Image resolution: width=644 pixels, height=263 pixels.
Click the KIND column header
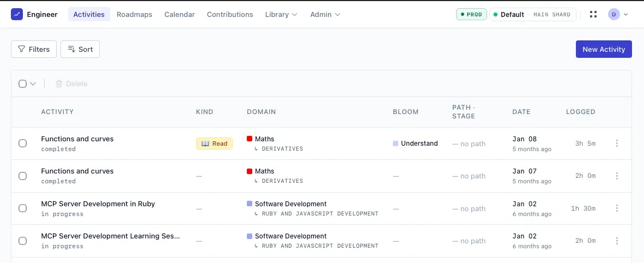[204, 111]
